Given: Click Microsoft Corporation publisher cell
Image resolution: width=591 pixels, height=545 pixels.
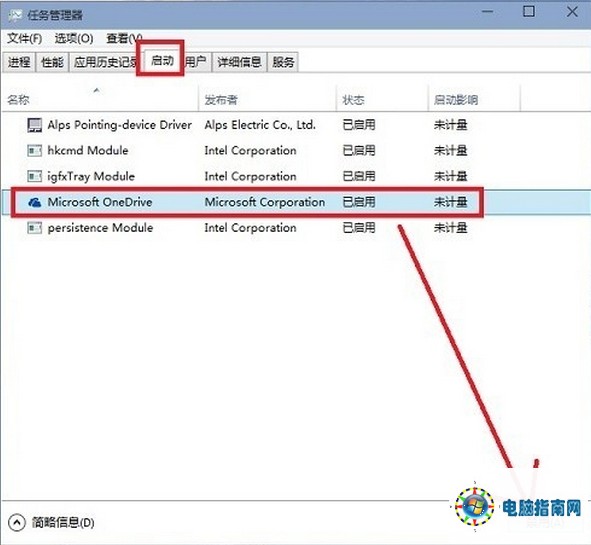Looking at the screenshot, I should [x=265, y=202].
